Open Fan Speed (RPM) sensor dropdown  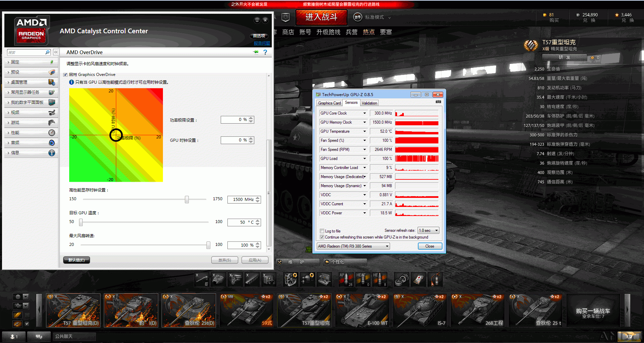click(364, 149)
